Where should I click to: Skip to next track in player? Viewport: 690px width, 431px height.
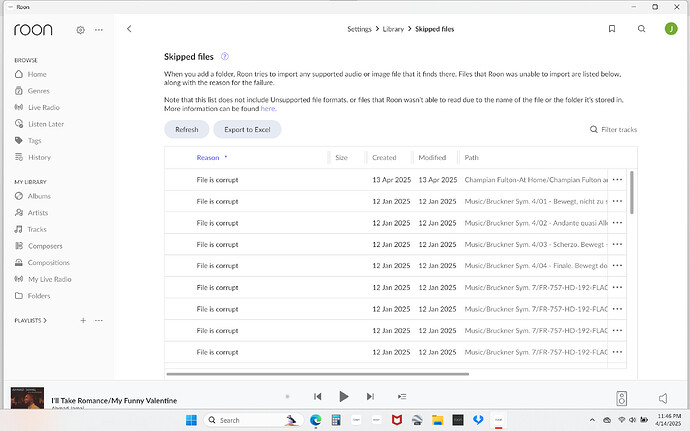pos(370,397)
